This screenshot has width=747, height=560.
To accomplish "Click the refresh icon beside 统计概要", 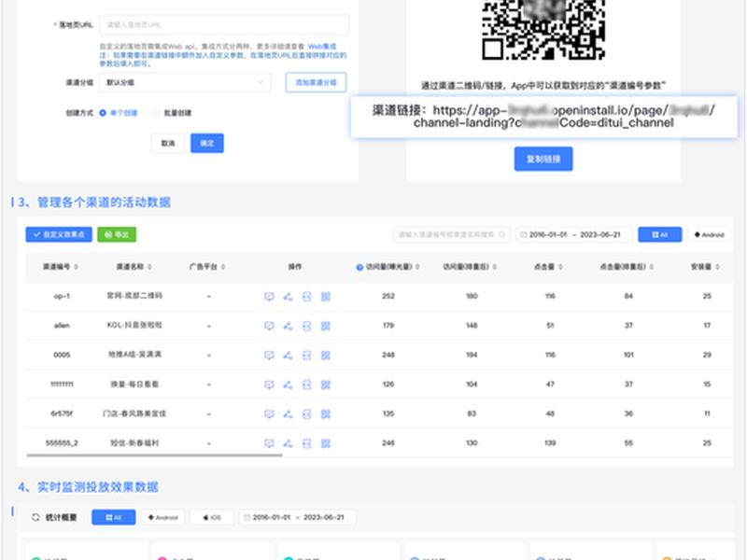I will (x=35, y=517).
